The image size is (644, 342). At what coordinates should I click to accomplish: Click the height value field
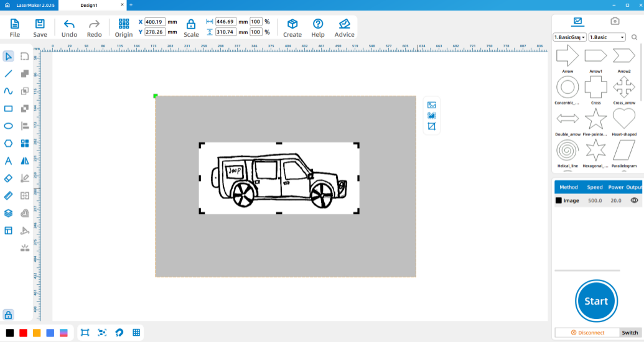pos(225,32)
